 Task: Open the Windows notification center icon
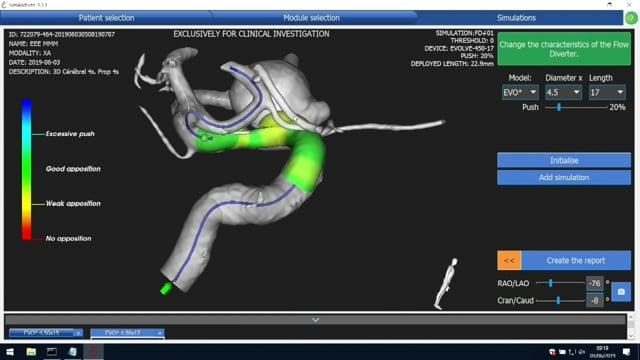pos(627,352)
